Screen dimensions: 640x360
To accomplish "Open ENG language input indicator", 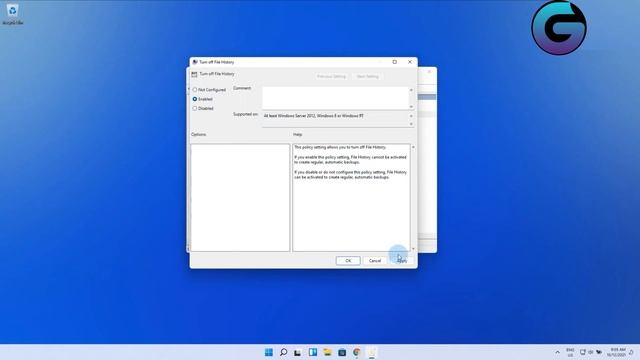I will tap(570, 352).
